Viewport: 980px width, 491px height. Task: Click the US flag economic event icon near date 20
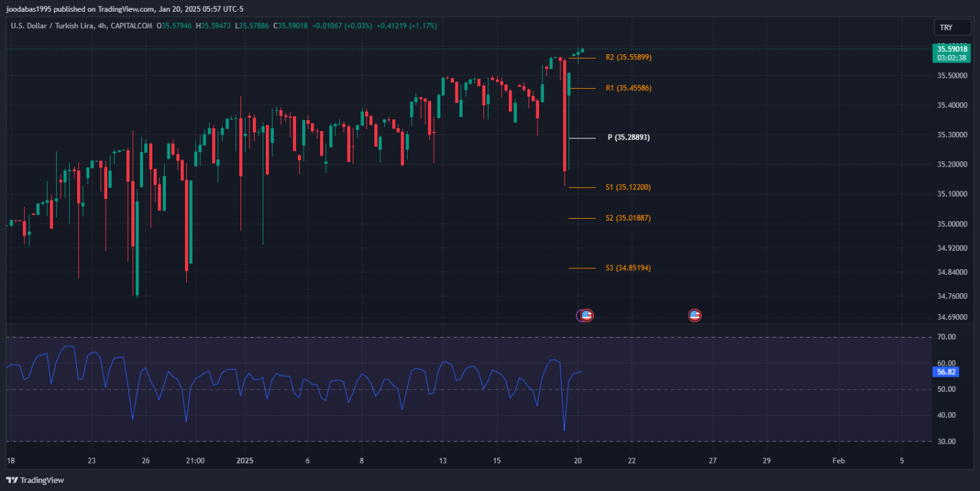(x=587, y=315)
